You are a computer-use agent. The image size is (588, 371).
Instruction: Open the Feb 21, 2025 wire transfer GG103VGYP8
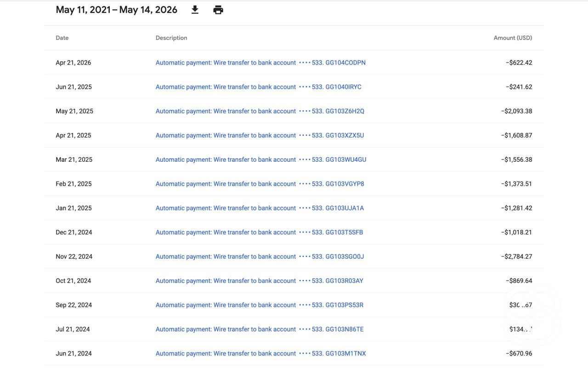[x=260, y=184]
